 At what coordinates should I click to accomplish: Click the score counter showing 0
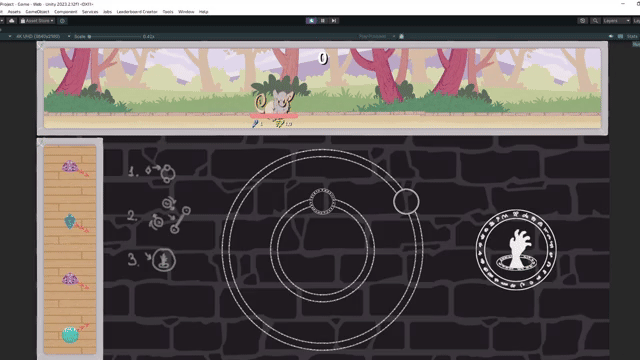(323, 58)
